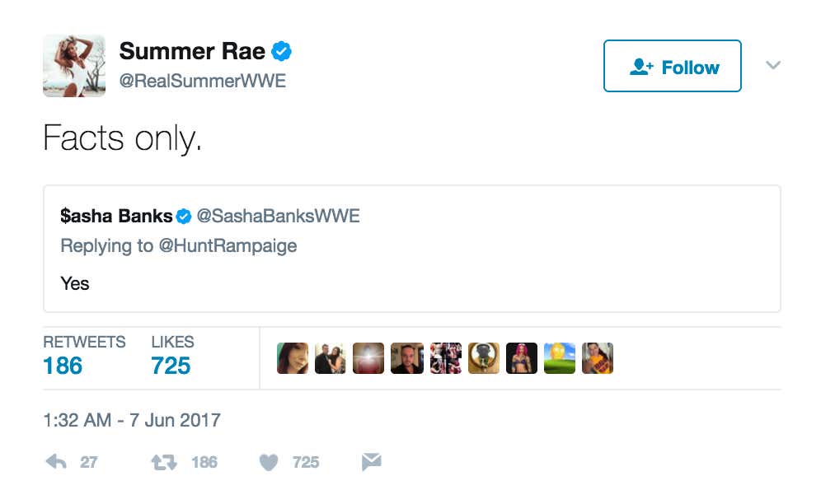
Task: Click the last liker avatar in the row
Action: click(598, 358)
